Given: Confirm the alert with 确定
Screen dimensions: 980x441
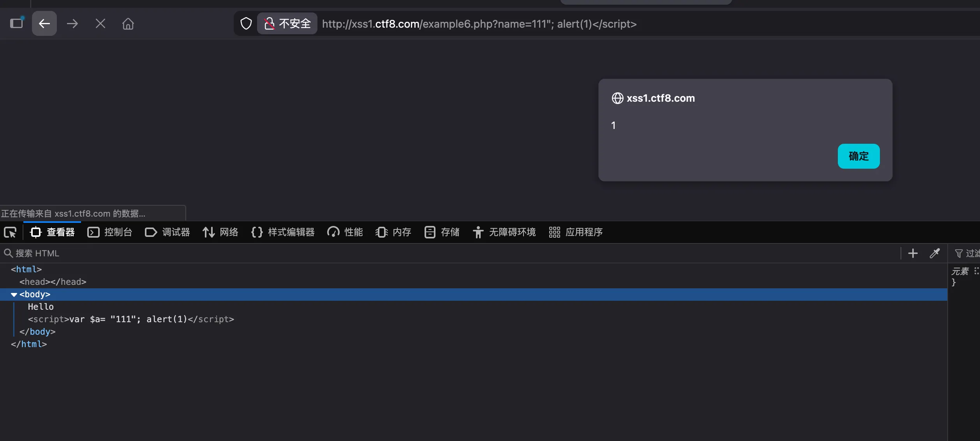Looking at the screenshot, I should pyautogui.click(x=858, y=156).
